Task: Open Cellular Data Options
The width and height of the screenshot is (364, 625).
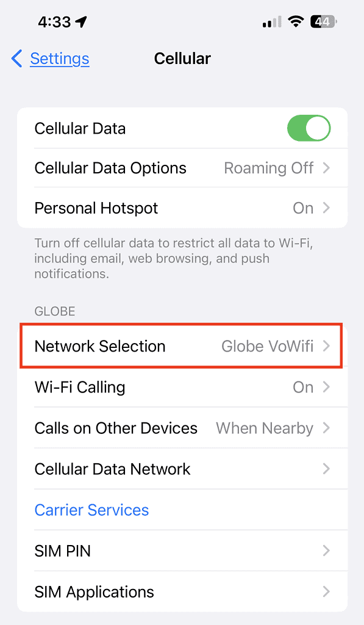Action: [182, 168]
